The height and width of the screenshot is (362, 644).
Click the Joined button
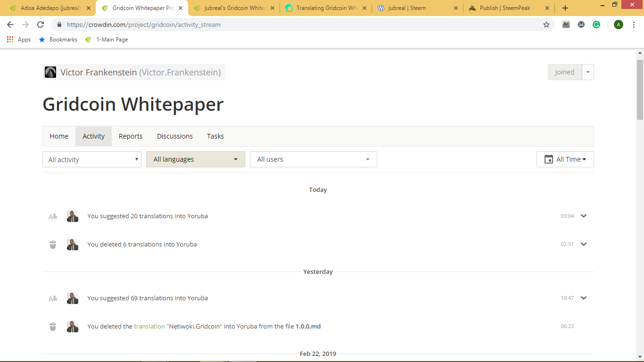pyautogui.click(x=565, y=72)
